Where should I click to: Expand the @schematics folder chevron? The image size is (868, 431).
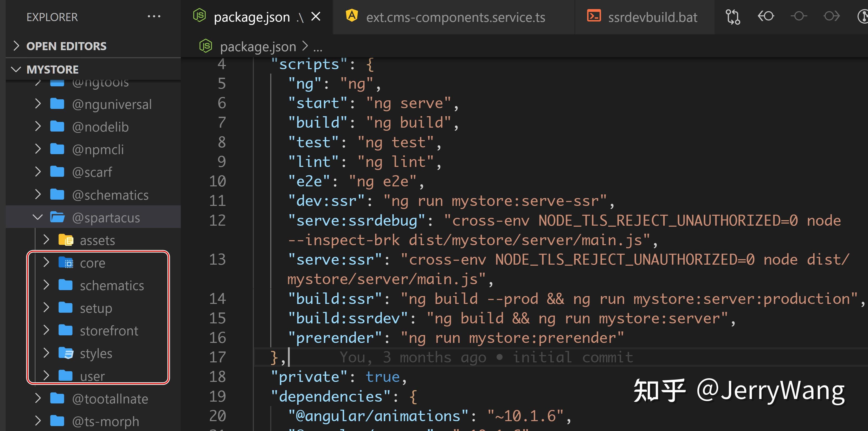tap(38, 195)
